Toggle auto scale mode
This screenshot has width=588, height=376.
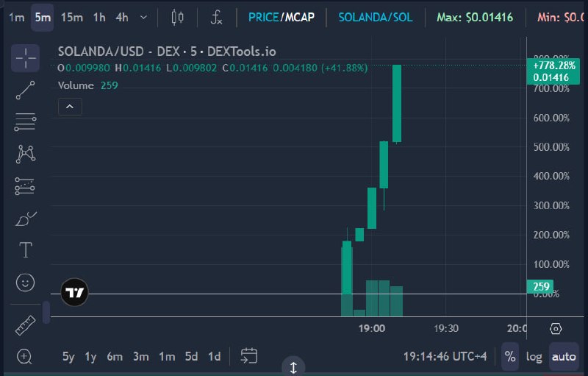(564, 356)
